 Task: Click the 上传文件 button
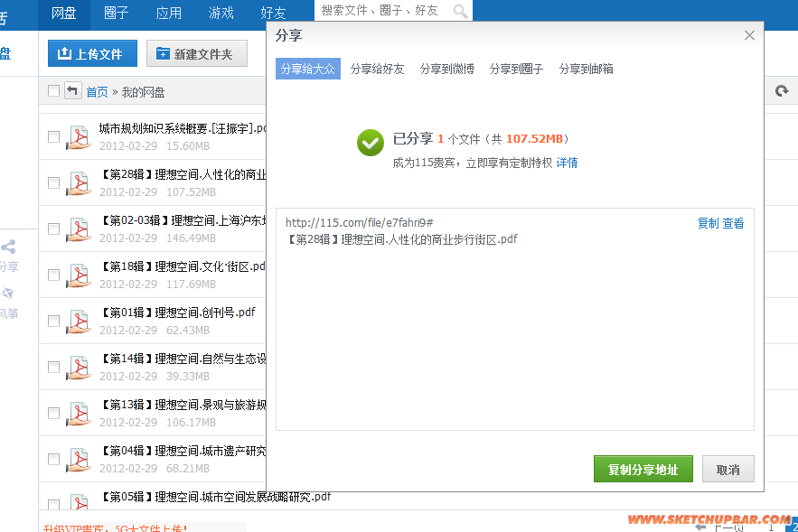(x=92, y=53)
